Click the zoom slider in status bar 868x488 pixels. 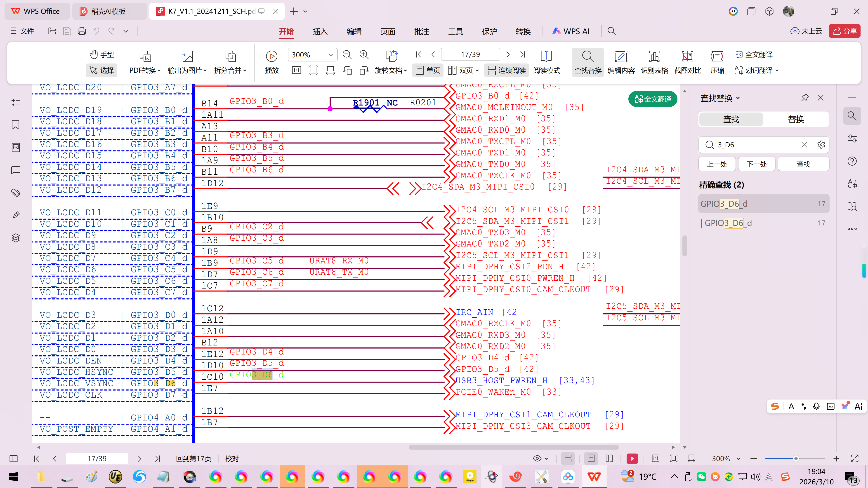pos(796,459)
